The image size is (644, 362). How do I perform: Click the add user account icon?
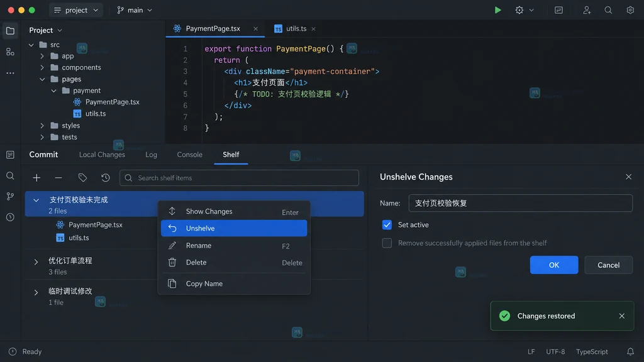coord(587,10)
